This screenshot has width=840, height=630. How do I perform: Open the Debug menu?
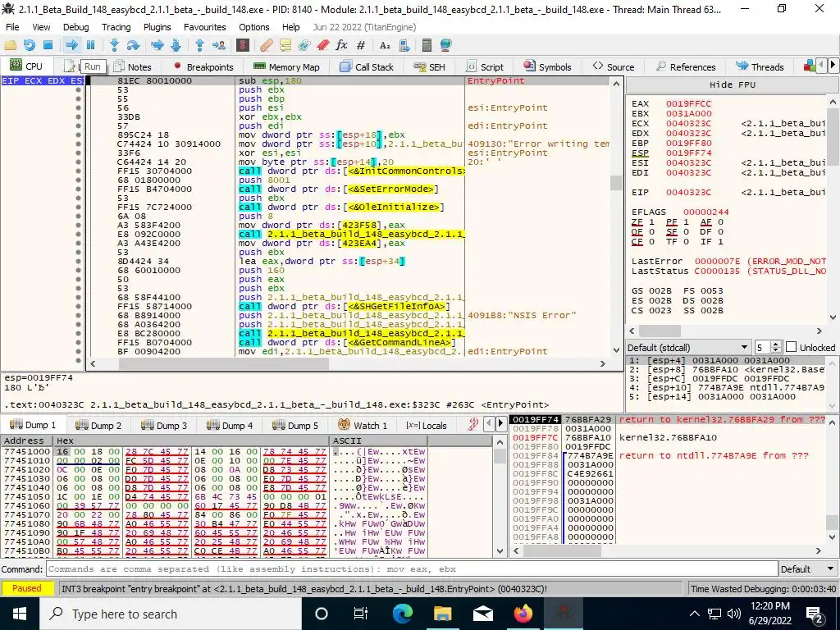click(x=76, y=27)
